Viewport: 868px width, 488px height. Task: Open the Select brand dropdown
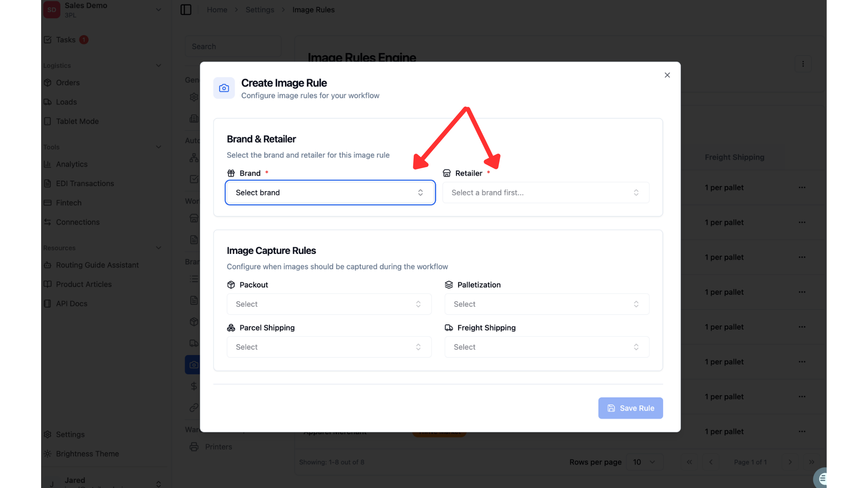pos(330,192)
